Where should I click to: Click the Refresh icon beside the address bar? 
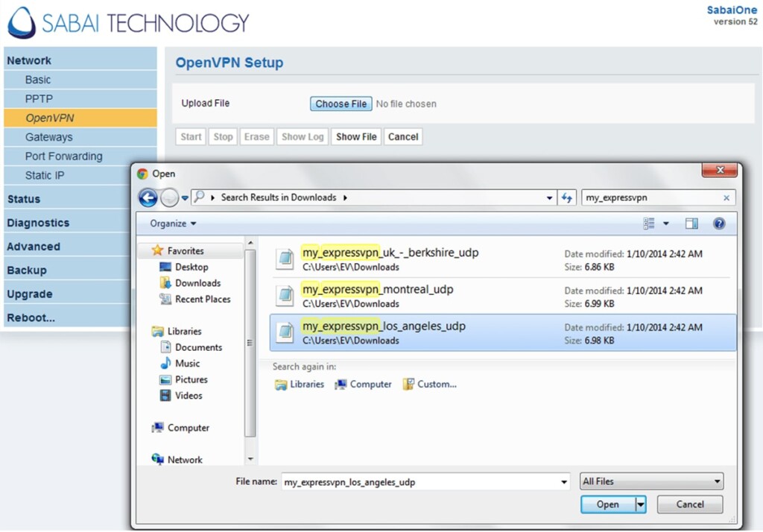tap(567, 197)
